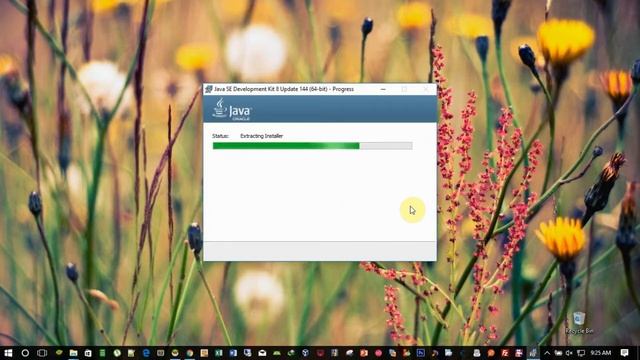Click the Java SE Development Kit title bar
The height and width of the screenshot is (360, 640).
pyautogui.click(x=284, y=89)
